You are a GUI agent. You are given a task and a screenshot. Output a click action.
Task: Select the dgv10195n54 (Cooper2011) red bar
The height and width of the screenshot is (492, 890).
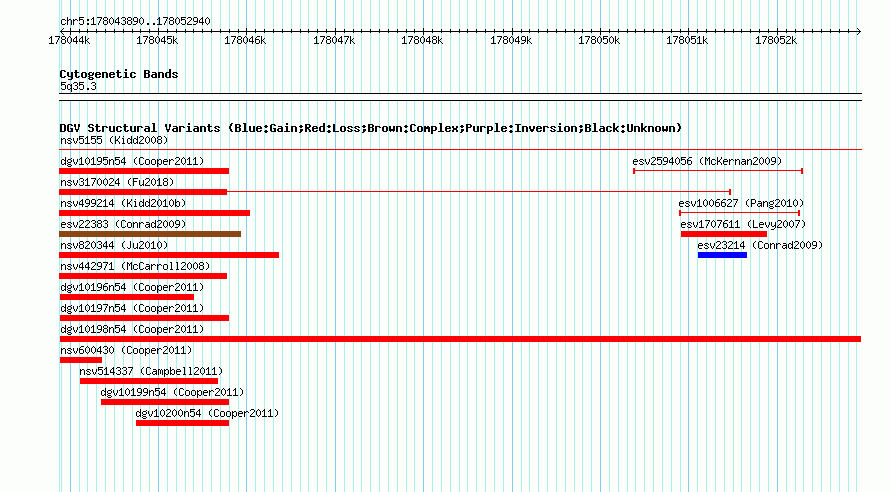click(x=144, y=171)
